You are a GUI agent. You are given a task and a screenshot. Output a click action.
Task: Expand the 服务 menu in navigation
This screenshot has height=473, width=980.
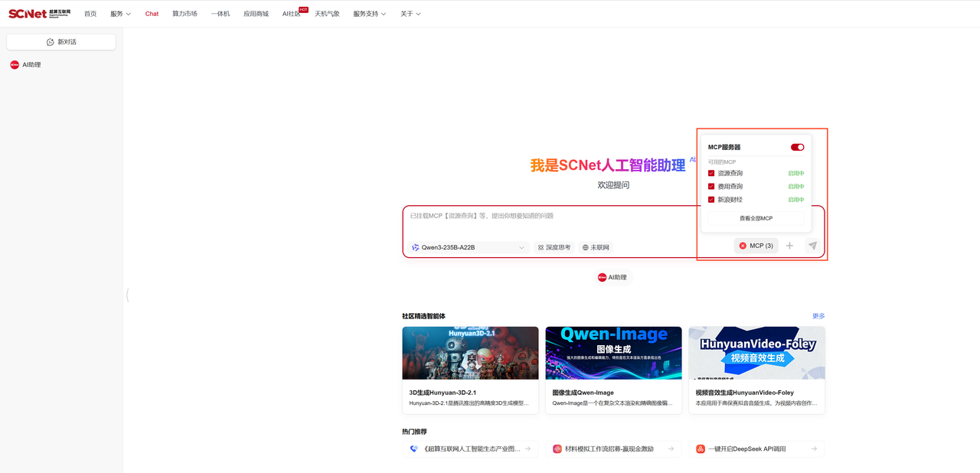[x=120, y=14]
